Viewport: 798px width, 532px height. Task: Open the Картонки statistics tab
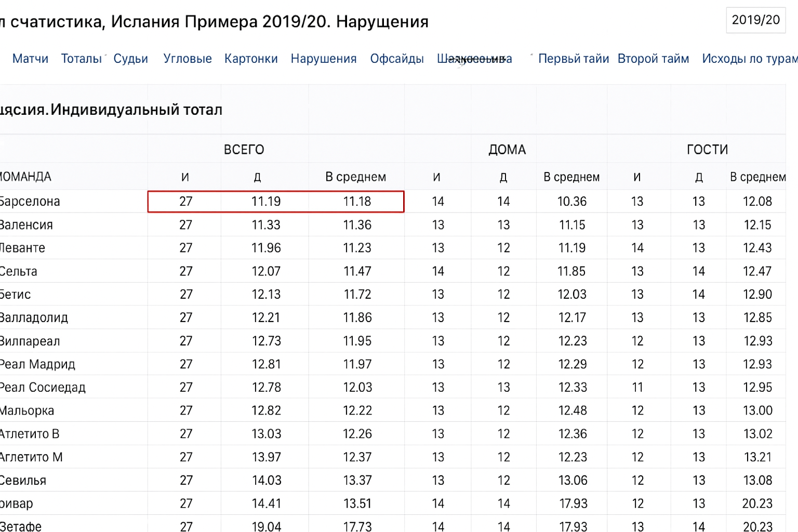pos(251,59)
